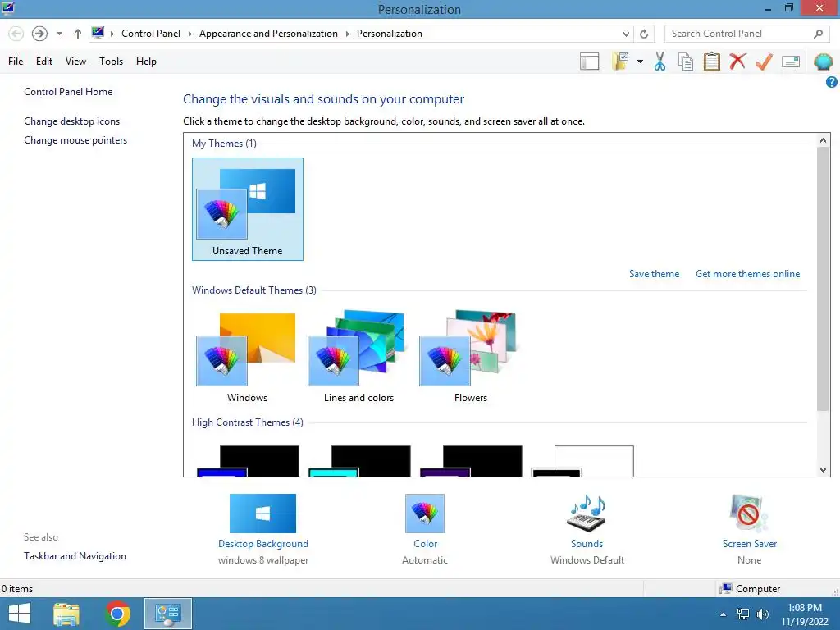Open Control Panel Home
840x630 pixels.
(68, 92)
